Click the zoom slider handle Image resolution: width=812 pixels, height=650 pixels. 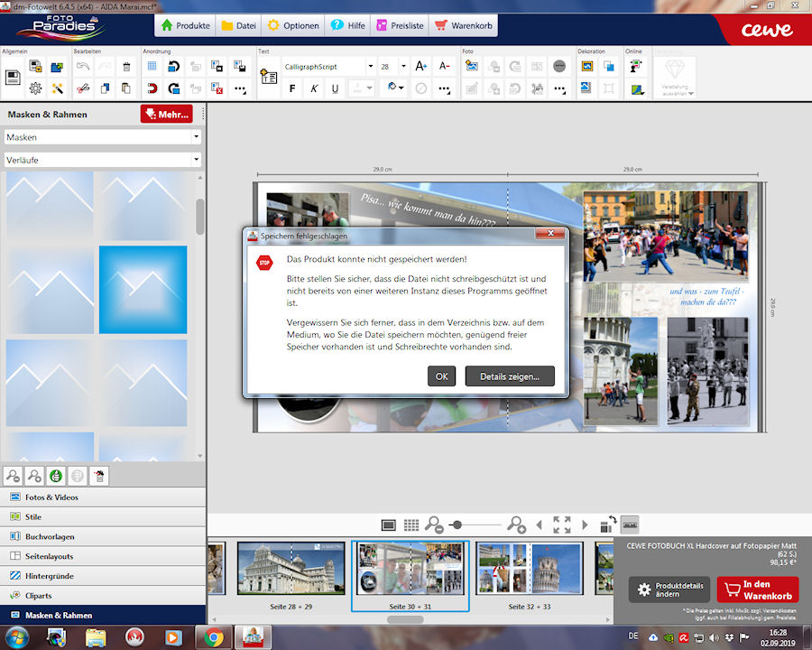point(457,525)
